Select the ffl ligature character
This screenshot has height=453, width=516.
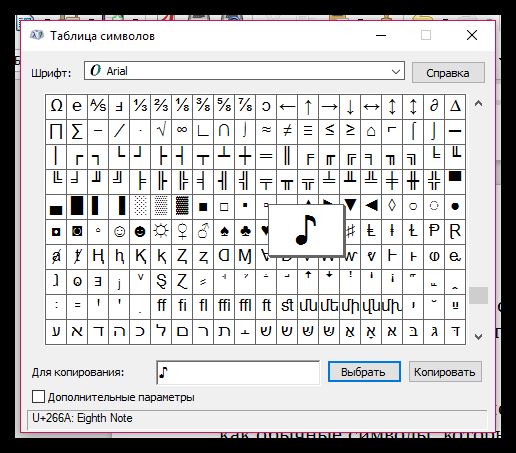click(x=245, y=306)
